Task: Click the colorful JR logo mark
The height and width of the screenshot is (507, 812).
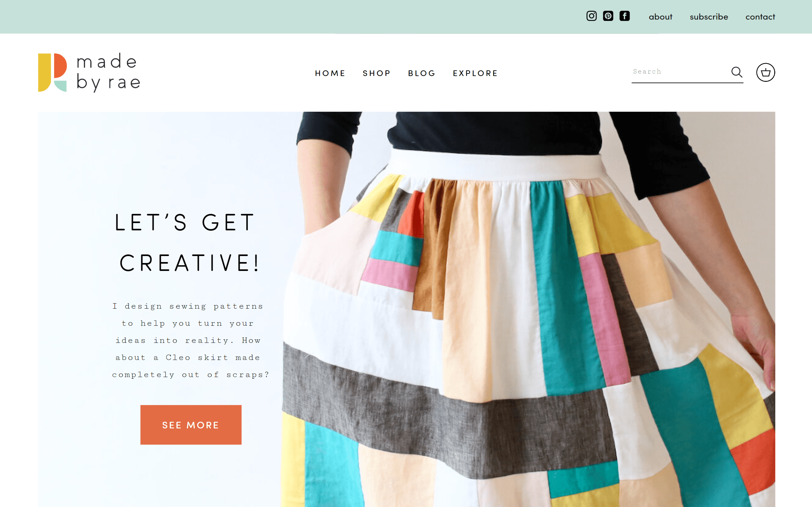Action: [x=52, y=73]
